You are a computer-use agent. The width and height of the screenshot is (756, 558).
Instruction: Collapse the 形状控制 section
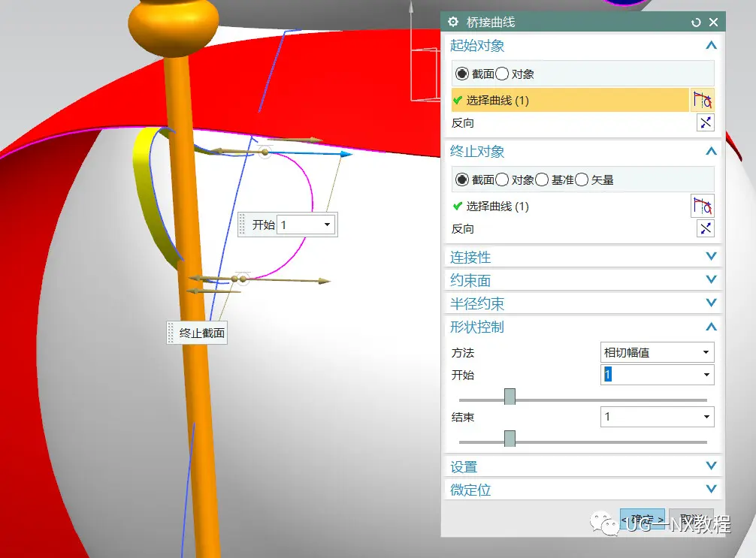711,327
